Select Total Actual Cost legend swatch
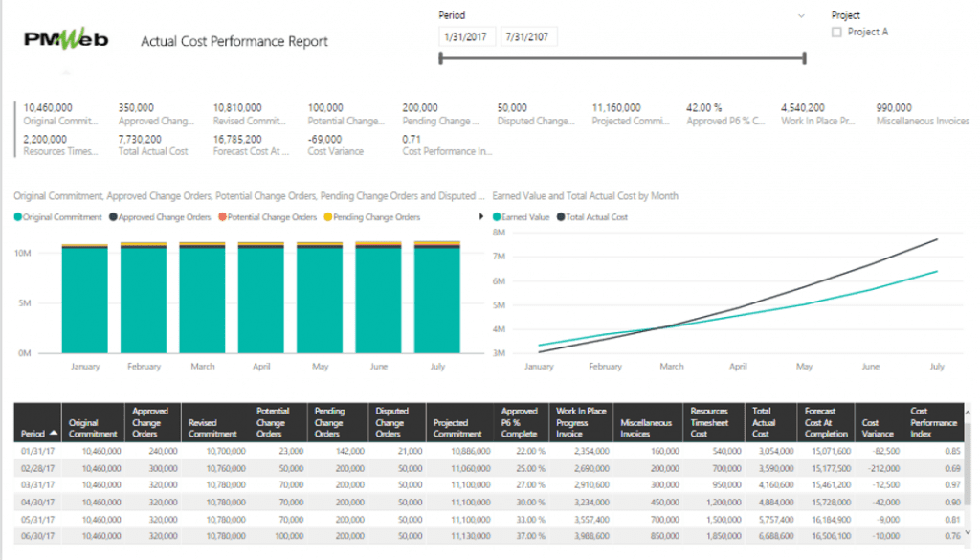The image size is (980, 560). coord(561,217)
